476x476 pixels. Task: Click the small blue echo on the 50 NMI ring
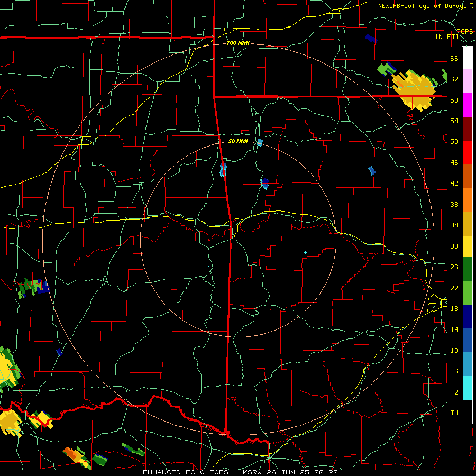click(260, 142)
